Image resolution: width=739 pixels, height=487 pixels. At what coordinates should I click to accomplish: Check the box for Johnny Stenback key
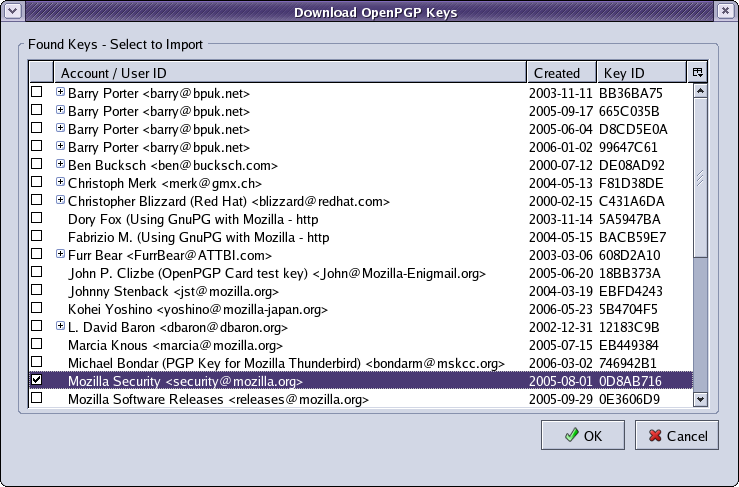click(x=36, y=289)
